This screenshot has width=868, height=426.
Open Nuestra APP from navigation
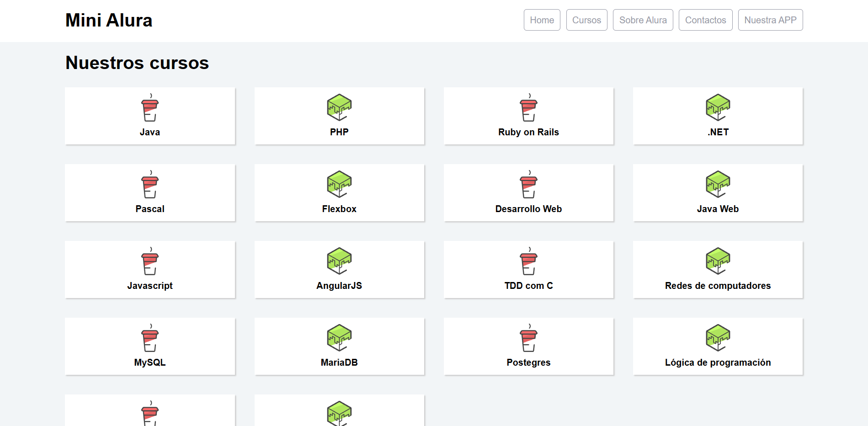coord(770,20)
